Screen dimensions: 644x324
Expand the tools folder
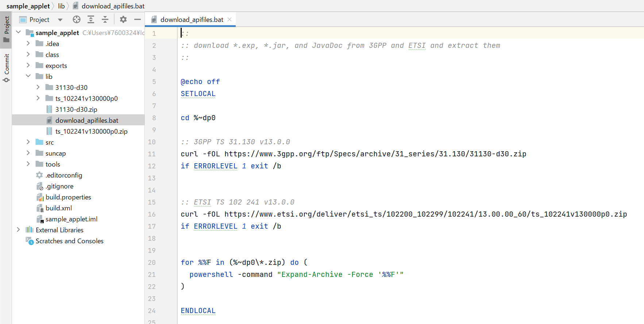(x=28, y=164)
